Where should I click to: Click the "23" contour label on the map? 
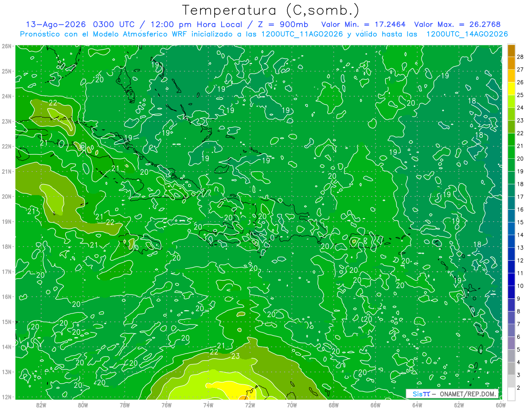point(235,356)
